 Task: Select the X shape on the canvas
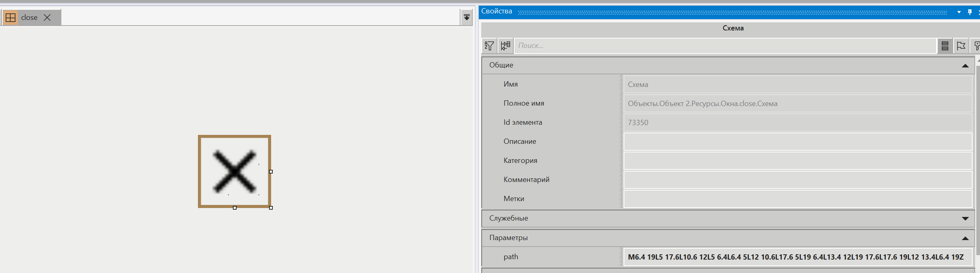[235, 171]
